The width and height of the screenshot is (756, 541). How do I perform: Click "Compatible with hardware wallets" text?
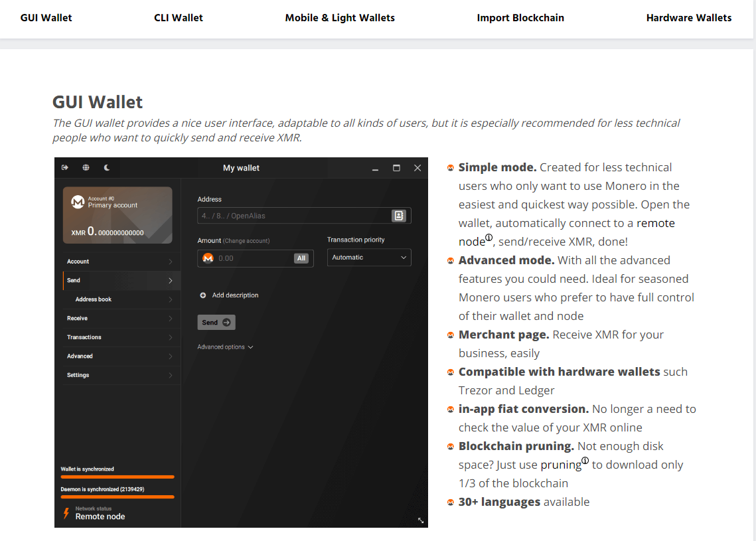click(x=560, y=372)
